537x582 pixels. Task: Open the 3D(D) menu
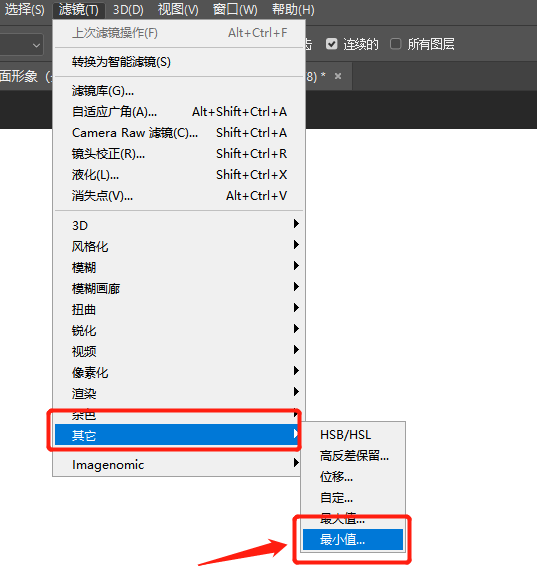[128, 9]
